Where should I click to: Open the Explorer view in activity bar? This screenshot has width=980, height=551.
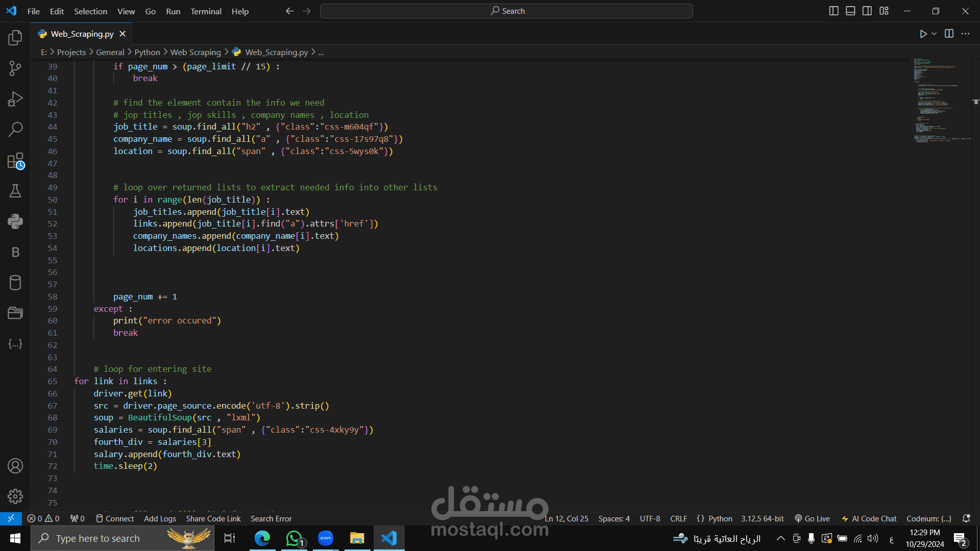click(15, 37)
